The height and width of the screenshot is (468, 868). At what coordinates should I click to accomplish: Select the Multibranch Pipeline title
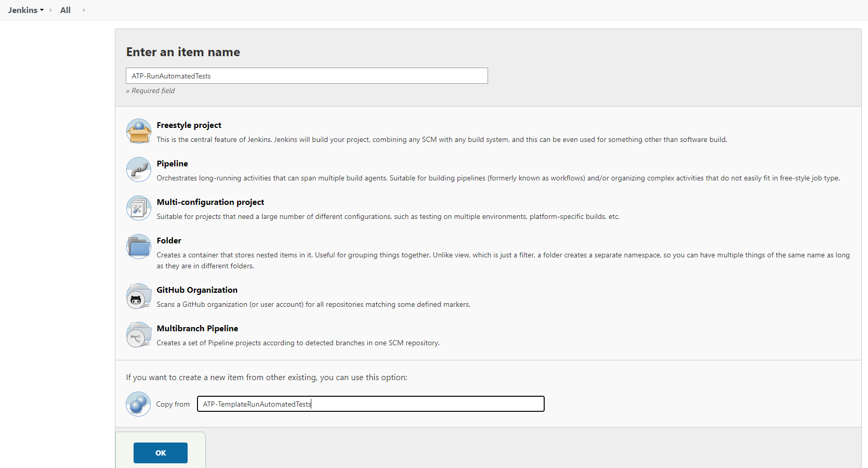(x=198, y=329)
